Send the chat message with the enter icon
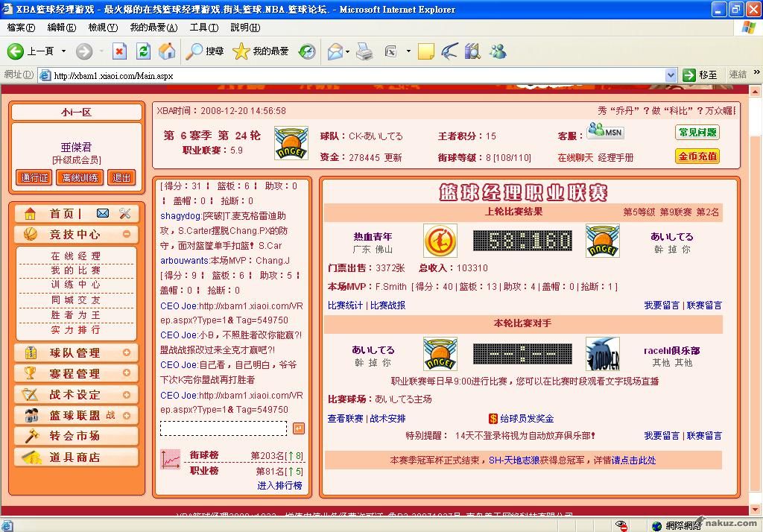The width and height of the screenshot is (763, 532). tap(298, 428)
